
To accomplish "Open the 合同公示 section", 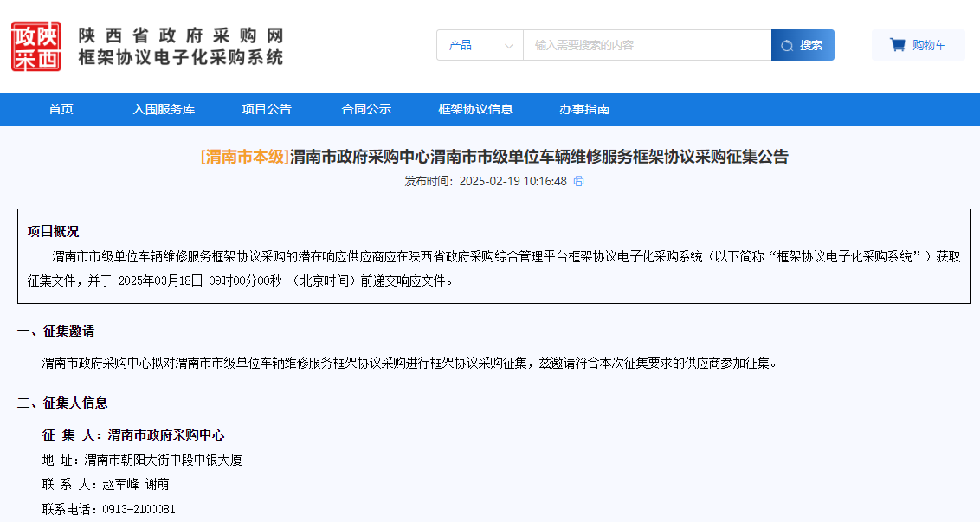I will coord(366,109).
